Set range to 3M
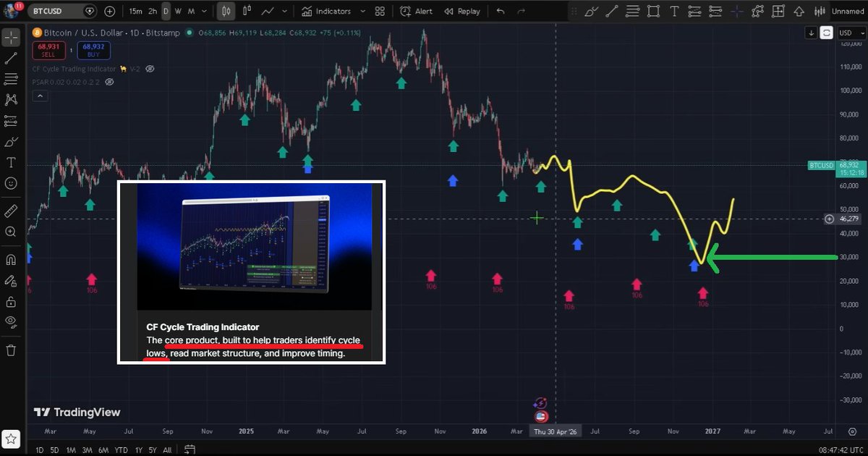The height and width of the screenshot is (456, 868). click(87, 449)
